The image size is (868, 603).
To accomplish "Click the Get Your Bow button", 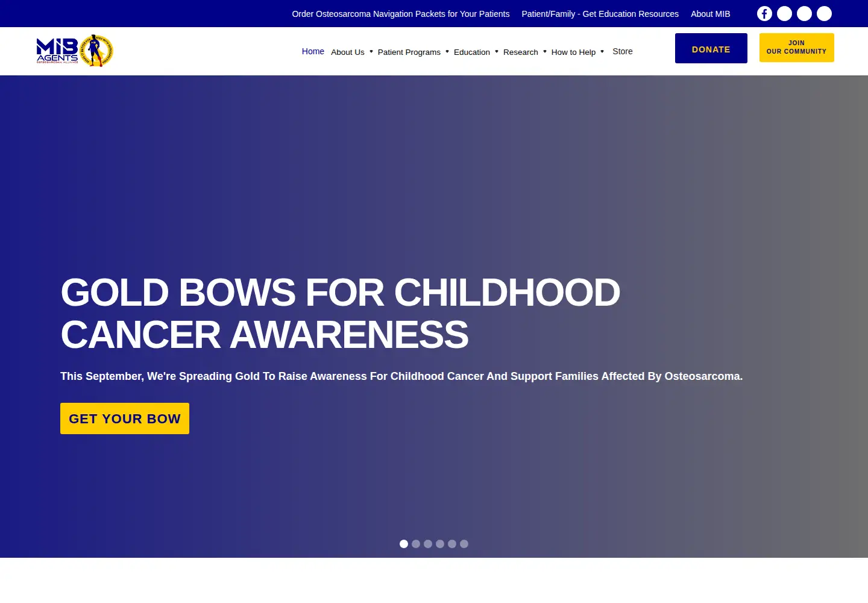I will [x=125, y=418].
